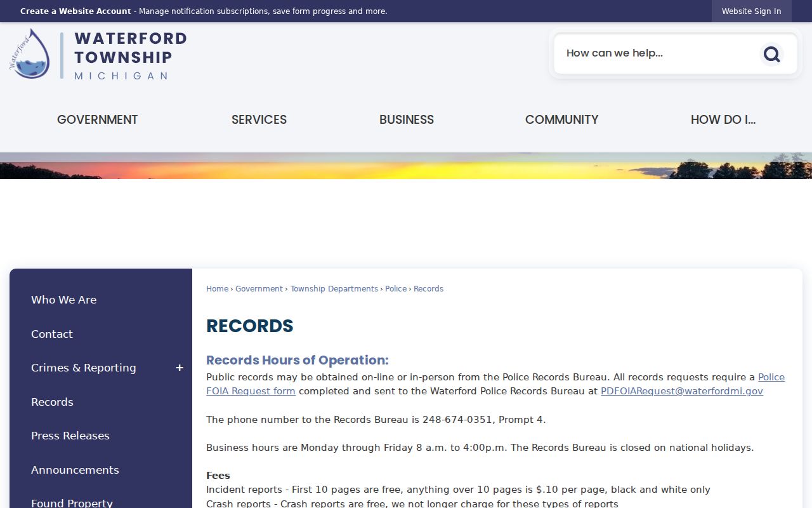Open the Services menu
Screen dimensions: 812x508
pyautogui.click(x=259, y=119)
